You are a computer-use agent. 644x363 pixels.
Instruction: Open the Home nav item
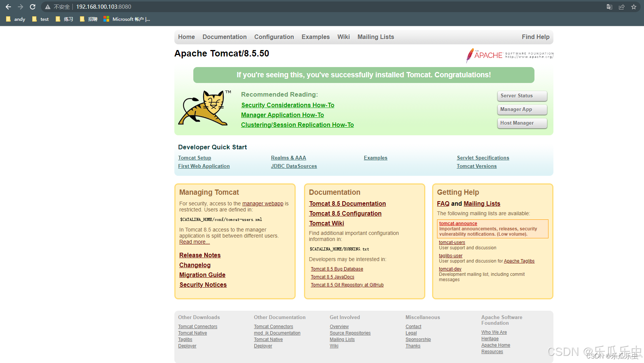[186, 37]
